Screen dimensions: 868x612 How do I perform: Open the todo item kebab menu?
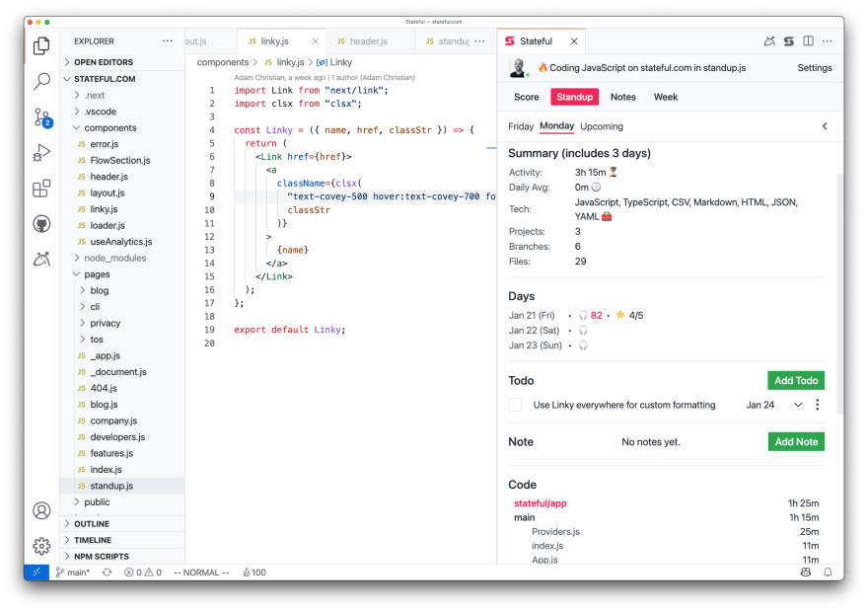pos(817,405)
